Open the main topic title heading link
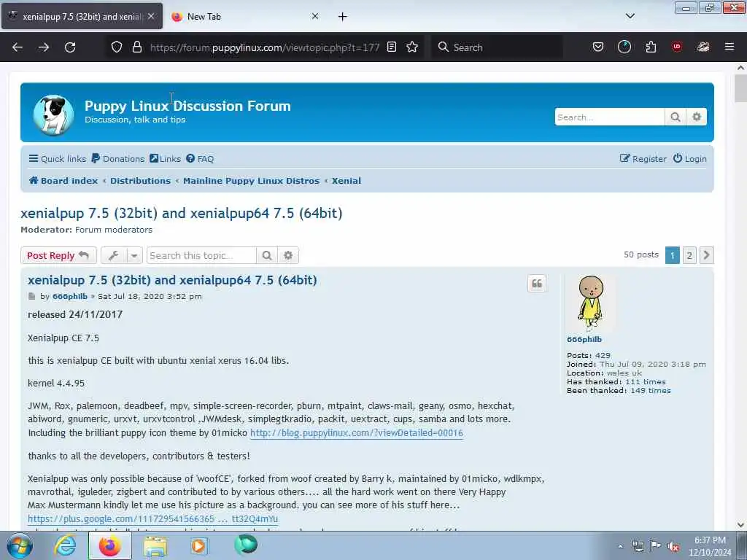This screenshot has height=560, width=747. tap(182, 213)
